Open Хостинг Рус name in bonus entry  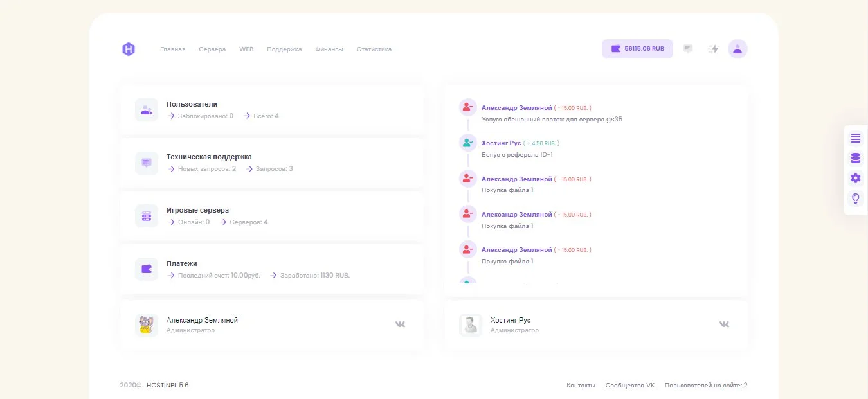502,143
